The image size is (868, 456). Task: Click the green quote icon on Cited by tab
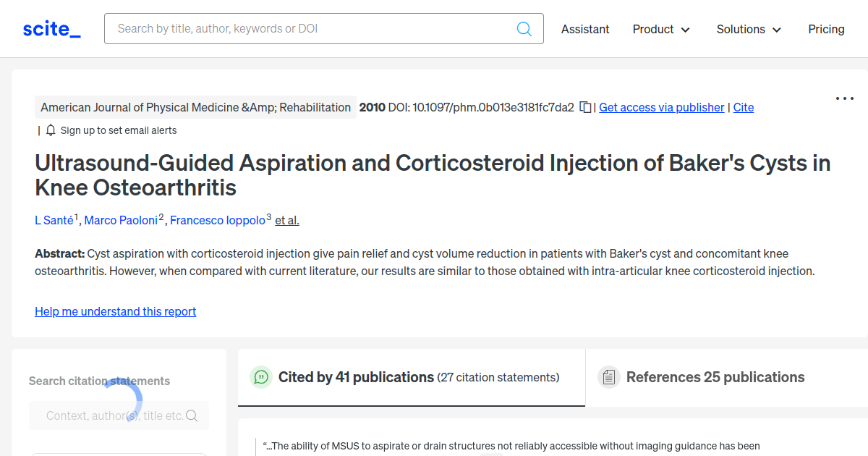click(x=260, y=377)
